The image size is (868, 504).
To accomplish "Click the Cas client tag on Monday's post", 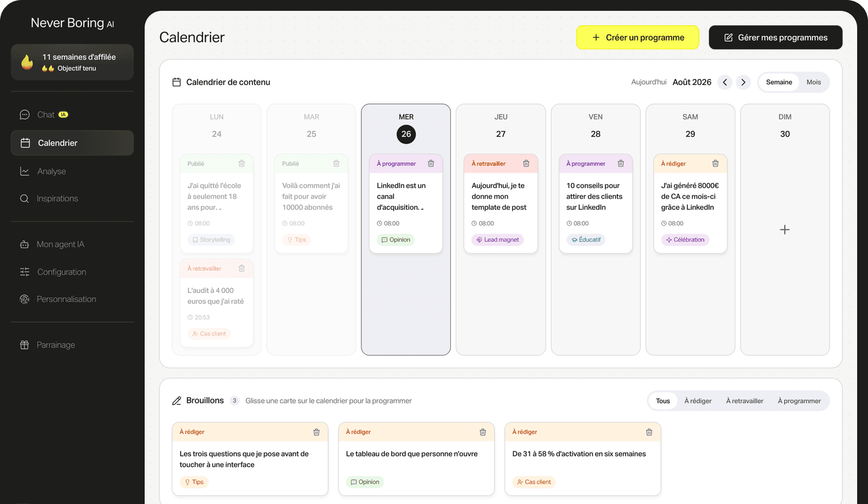I will [209, 334].
